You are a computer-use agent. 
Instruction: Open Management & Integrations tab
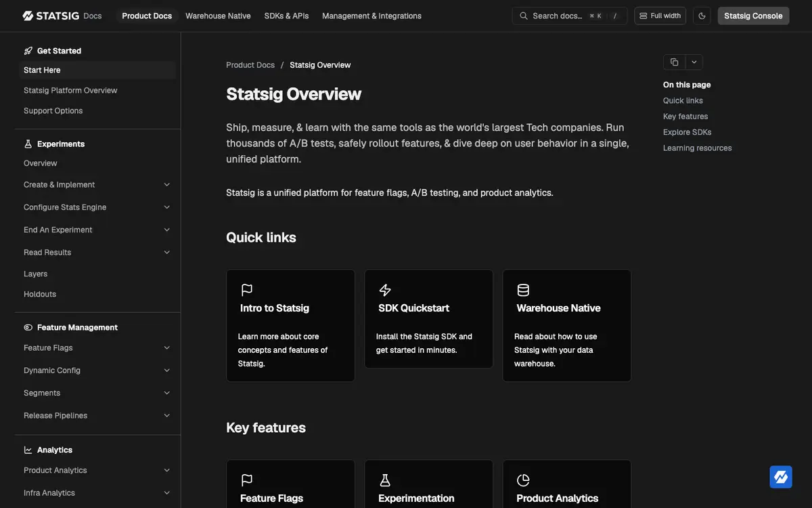(x=371, y=16)
